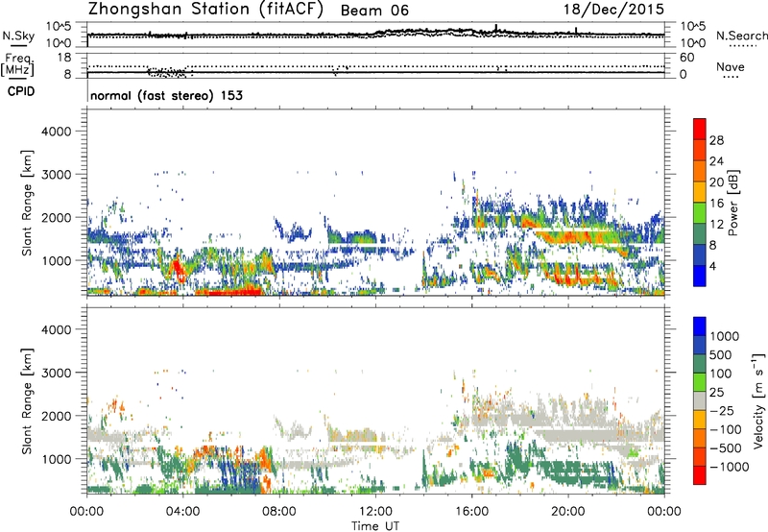Viewport: 768px width, 532px height.
Task: Click the 'Zhongshan Station (fitACF)' title text
Action: click(x=205, y=10)
